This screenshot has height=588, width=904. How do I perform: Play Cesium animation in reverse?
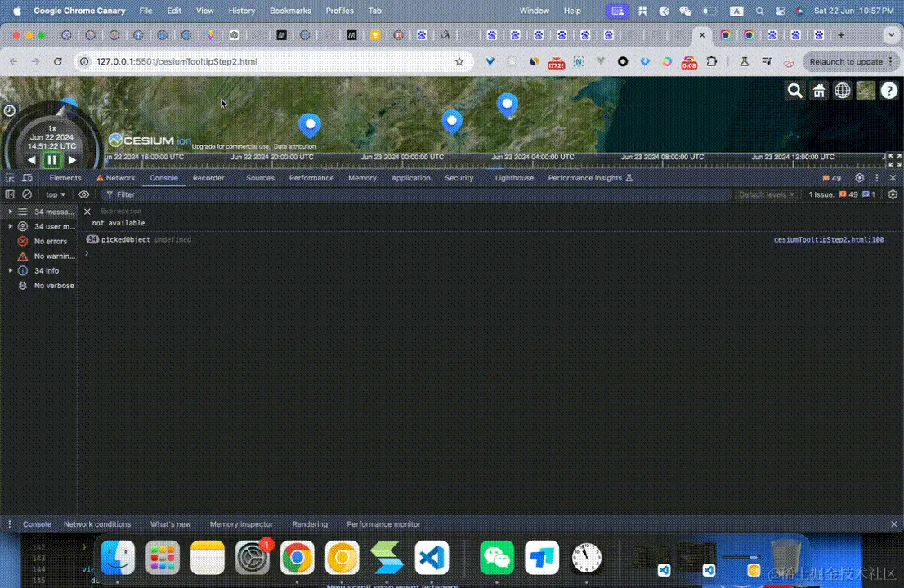[x=32, y=160]
